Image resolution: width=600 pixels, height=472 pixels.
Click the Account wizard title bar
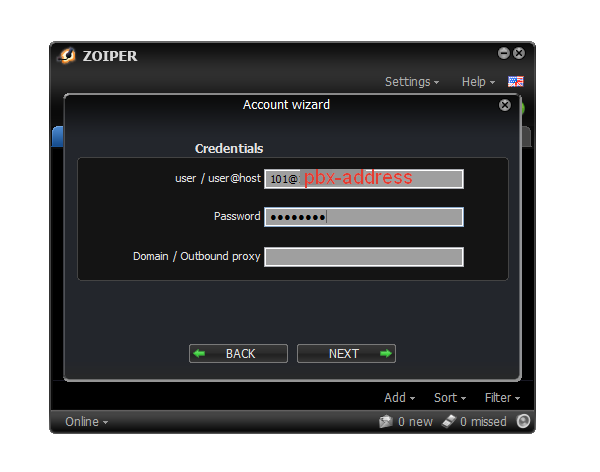coord(286,105)
